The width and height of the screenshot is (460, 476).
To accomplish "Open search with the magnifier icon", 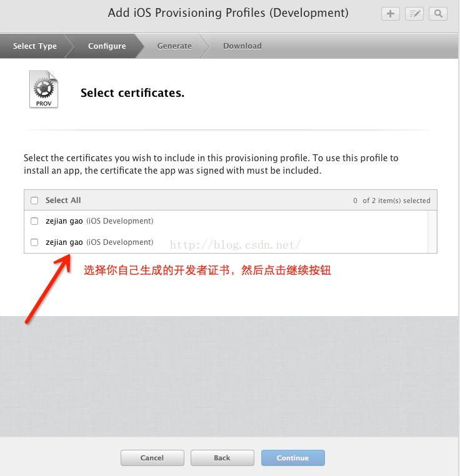I will tap(438, 13).
